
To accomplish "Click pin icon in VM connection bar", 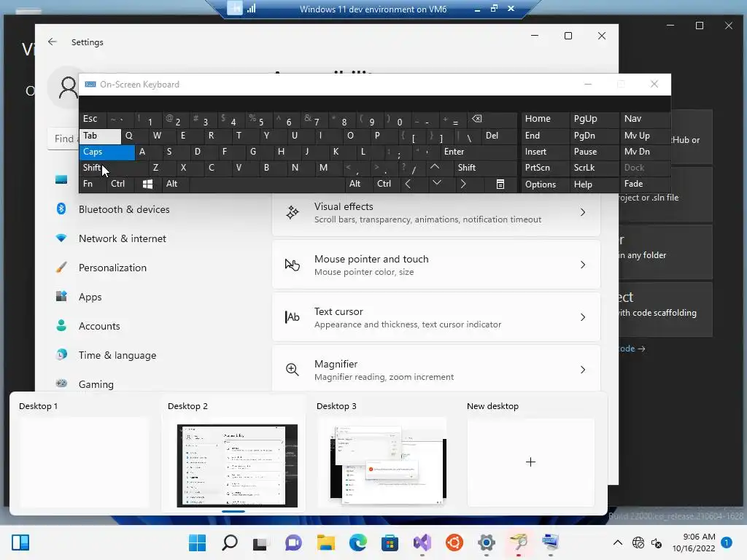I will click(x=234, y=8).
